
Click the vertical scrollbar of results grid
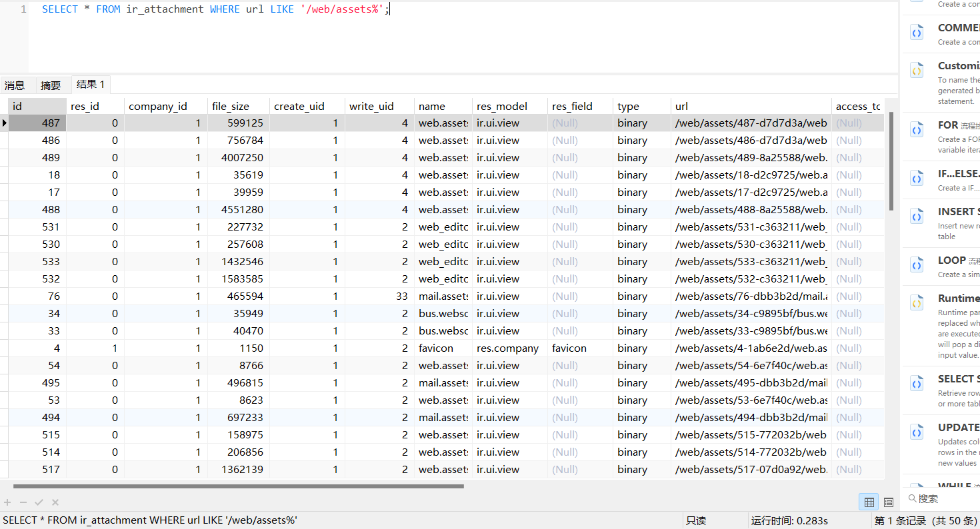click(x=891, y=161)
